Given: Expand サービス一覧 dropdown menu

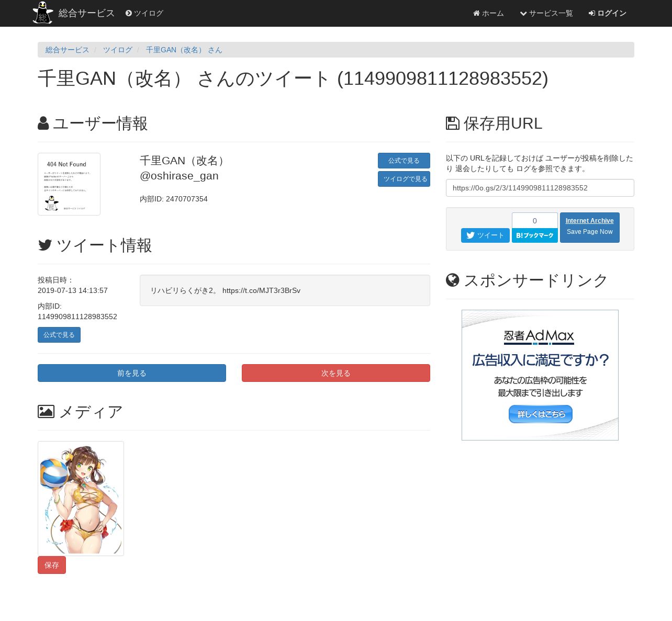Looking at the screenshot, I should pyautogui.click(x=546, y=13).
